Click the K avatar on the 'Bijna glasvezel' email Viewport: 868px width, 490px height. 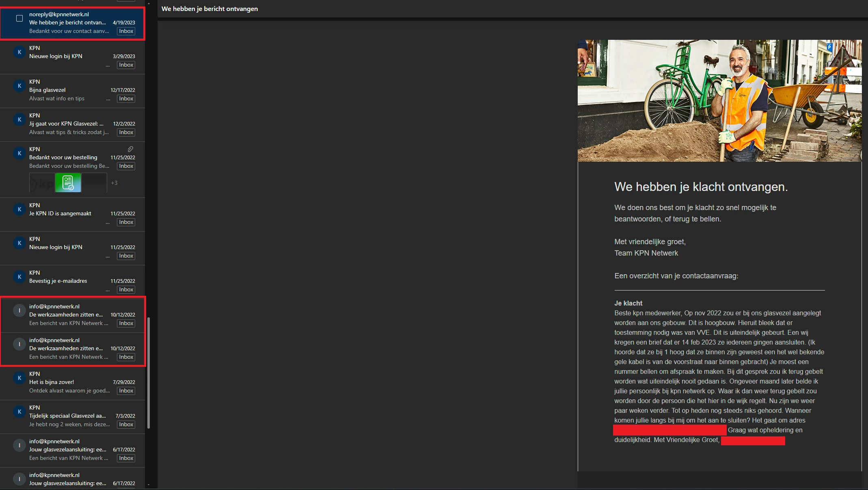(x=19, y=86)
